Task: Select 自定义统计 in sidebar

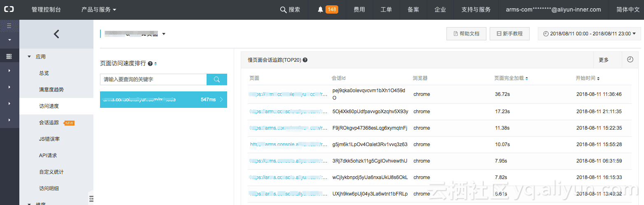Action: tap(51, 172)
